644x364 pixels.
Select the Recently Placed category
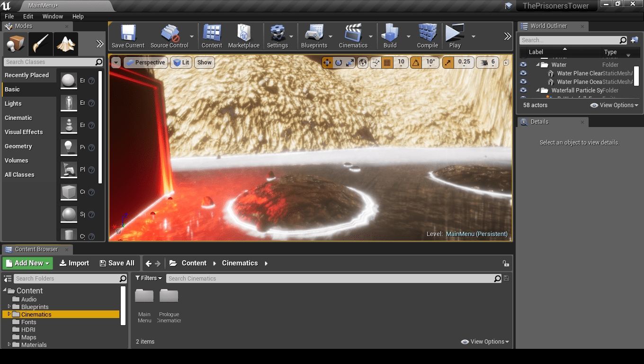click(x=29, y=75)
